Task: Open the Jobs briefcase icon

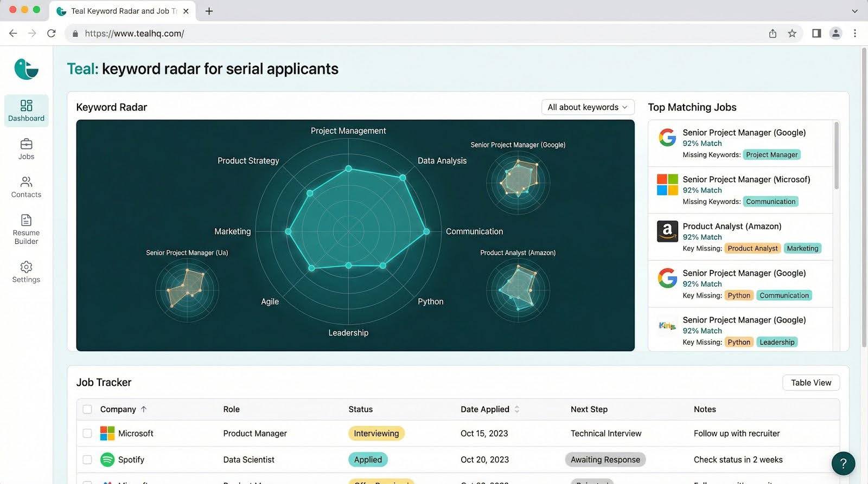Action: pyautogui.click(x=26, y=144)
